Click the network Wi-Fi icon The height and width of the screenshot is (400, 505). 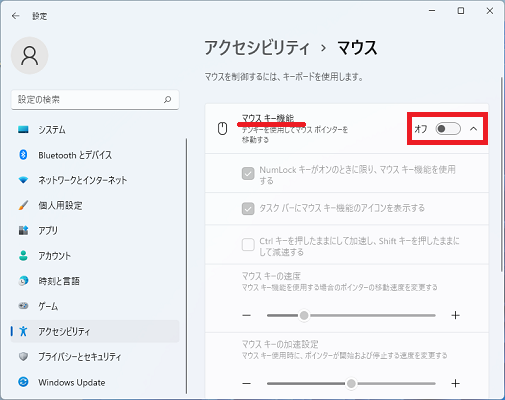[x=23, y=180]
